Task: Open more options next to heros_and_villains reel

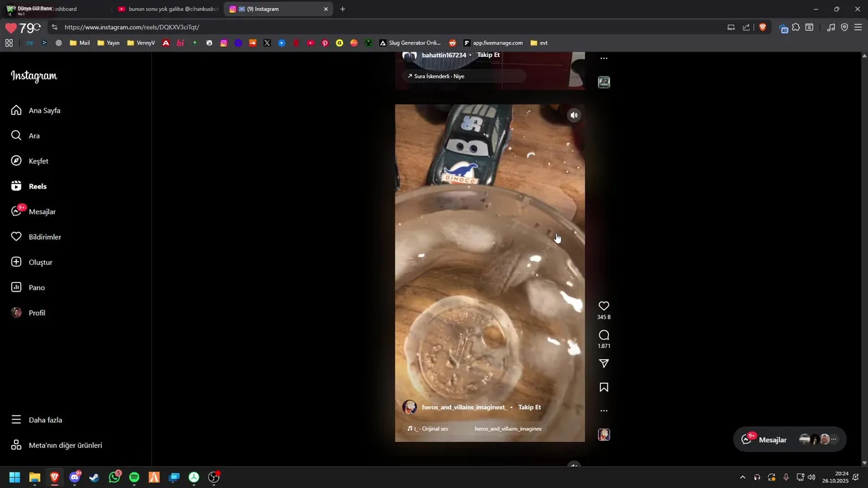Action: [x=604, y=411]
